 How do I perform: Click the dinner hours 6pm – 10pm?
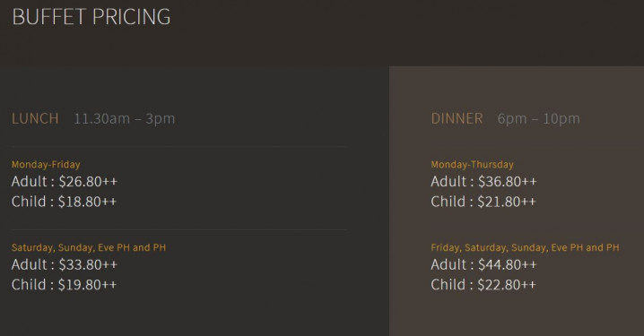point(538,118)
